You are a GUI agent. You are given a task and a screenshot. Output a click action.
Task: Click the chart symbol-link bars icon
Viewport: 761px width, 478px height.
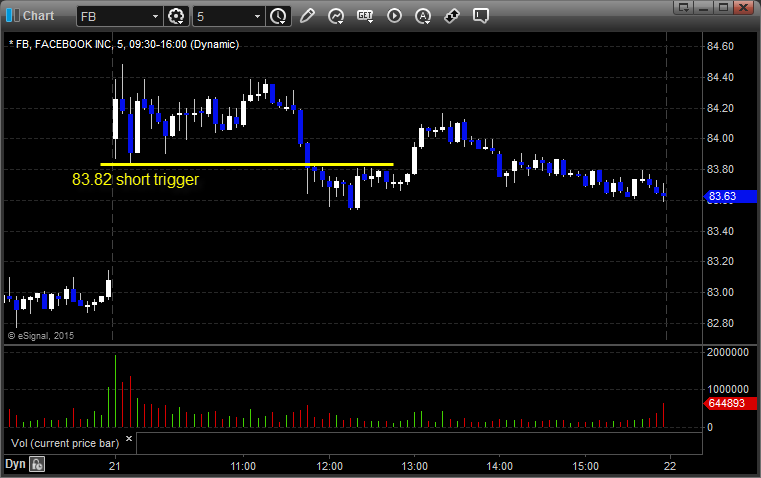point(13,15)
